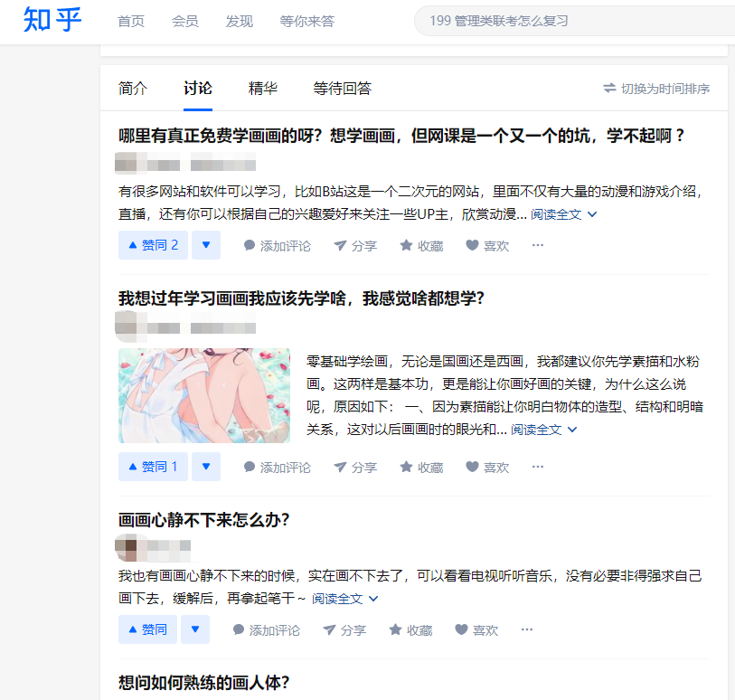Click the comment icon on the first answer
This screenshot has width=735, height=700.
pos(250,246)
